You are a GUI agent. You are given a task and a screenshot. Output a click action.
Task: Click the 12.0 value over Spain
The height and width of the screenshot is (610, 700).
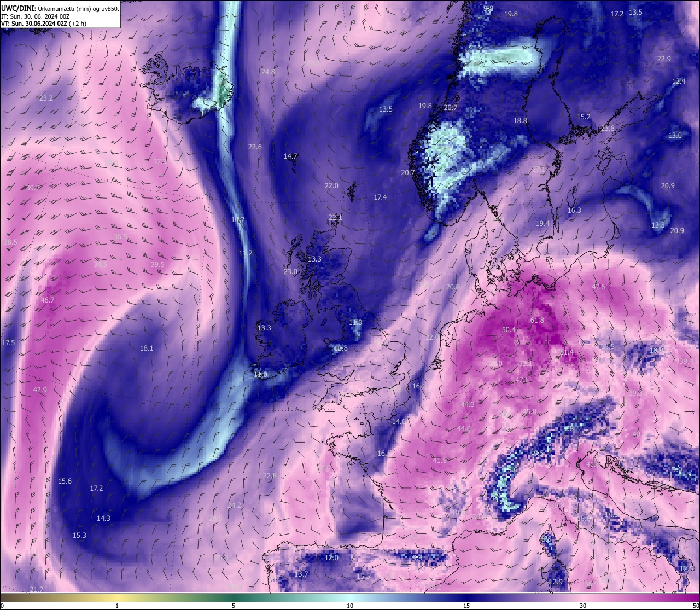coord(331,558)
